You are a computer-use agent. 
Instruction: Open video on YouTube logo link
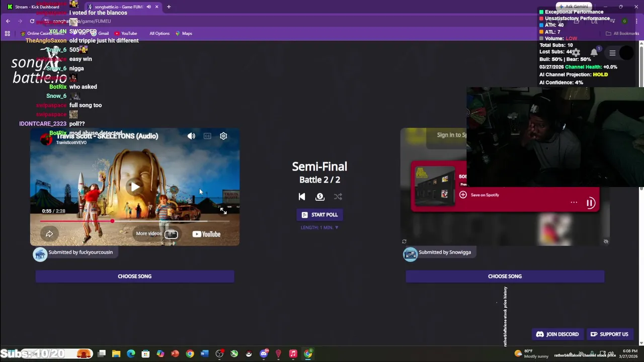point(206,234)
